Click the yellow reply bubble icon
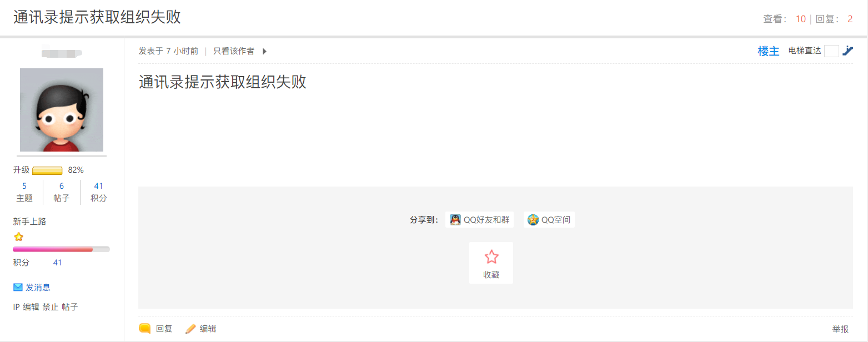The height and width of the screenshot is (342, 868). tap(145, 328)
